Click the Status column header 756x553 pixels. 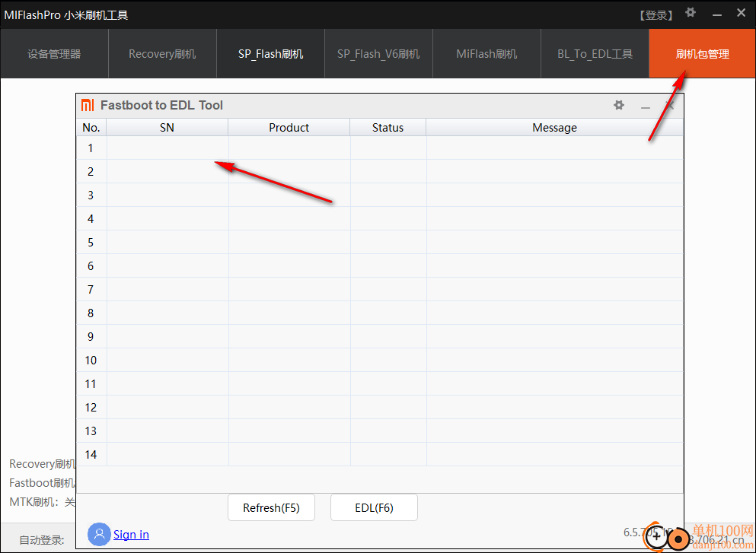(x=388, y=127)
